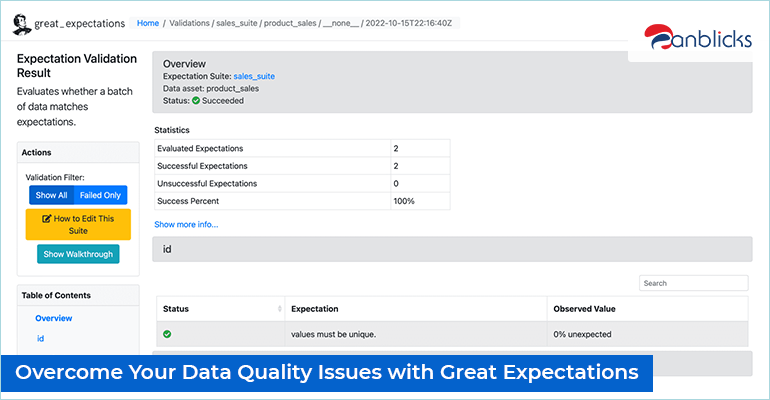The width and height of the screenshot is (770, 400).
Task: Open the sales_suite Expectation Suite link
Action: point(254,76)
